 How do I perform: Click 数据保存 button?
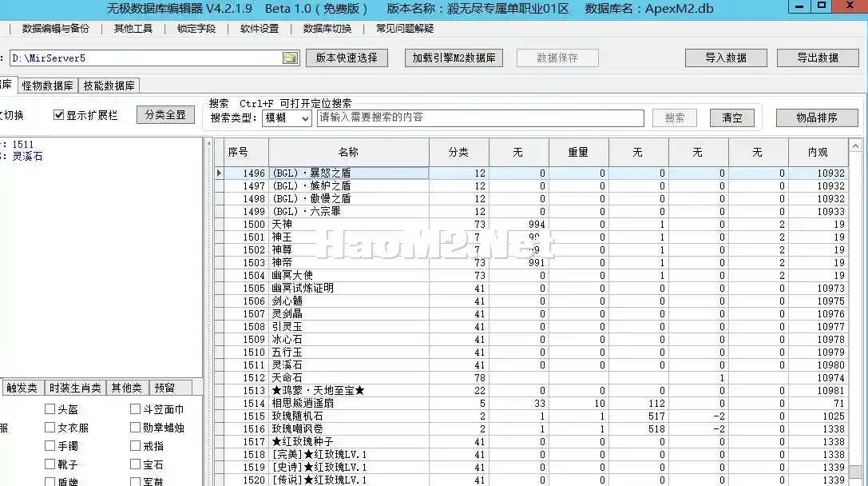pos(557,58)
